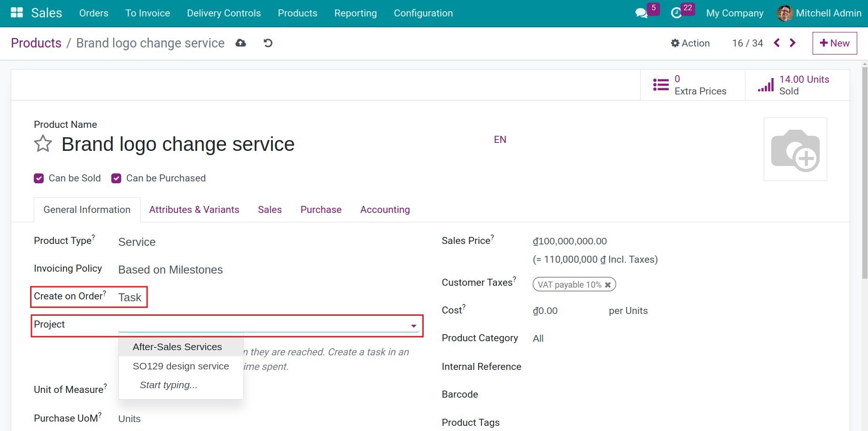Open the Project dropdown arrow

[x=413, y=325]
